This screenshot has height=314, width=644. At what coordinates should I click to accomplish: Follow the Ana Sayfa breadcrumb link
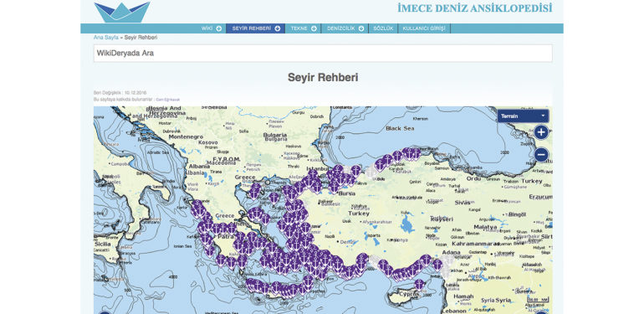tap(106, 38)
